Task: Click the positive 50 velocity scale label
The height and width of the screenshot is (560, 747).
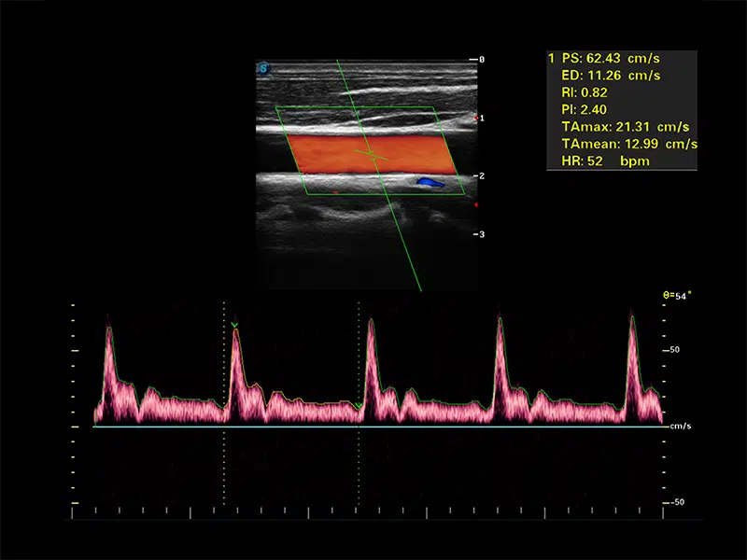Action: tap(675, 350)
